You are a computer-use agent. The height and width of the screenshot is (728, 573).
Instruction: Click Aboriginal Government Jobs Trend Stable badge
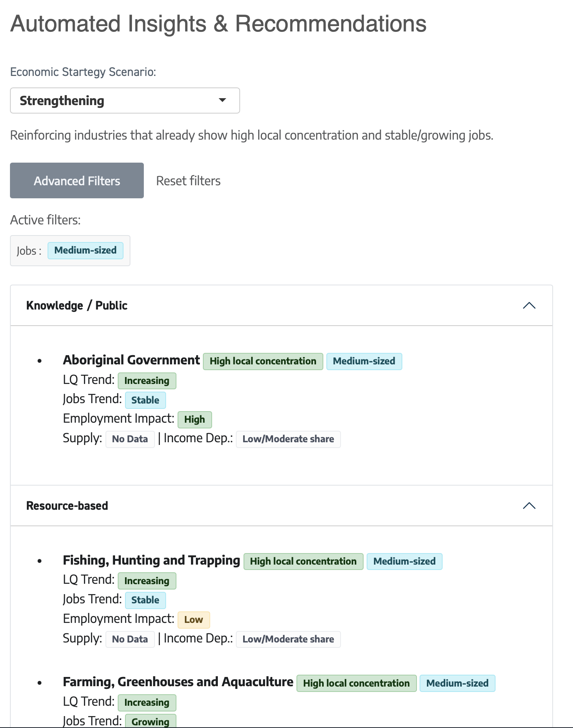pos(145,400)
